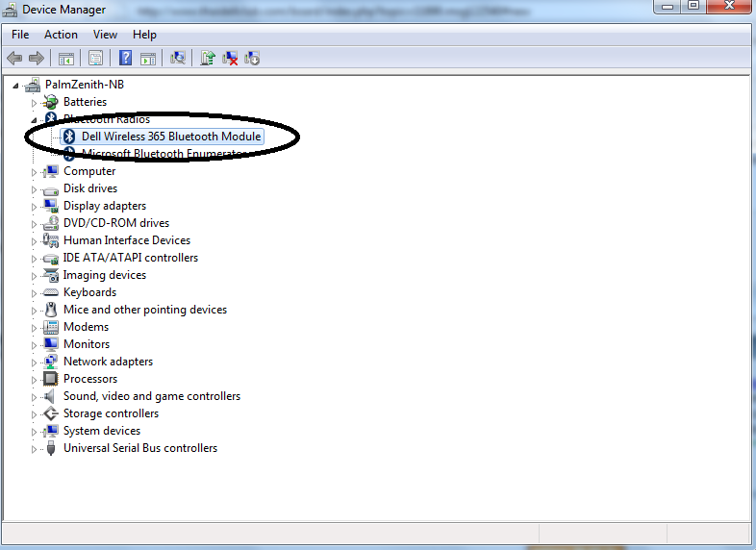The width and height of the screenshot is (756, 550).
Task: Toggle the Show/Hide Console Tree icon
Action: tap(66, 59)
